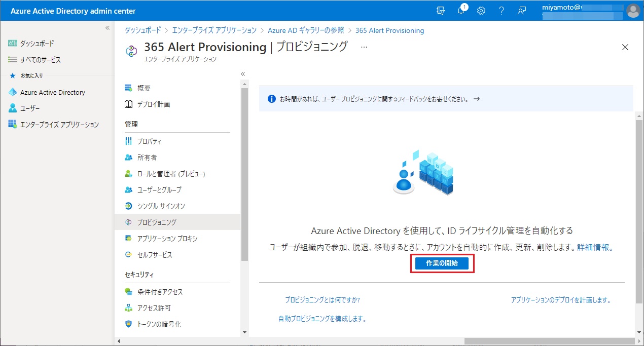Close the provisioning blade with X
Image resolution: width=644 pixels, height=346 pixels.
click(x=625, y=47)
